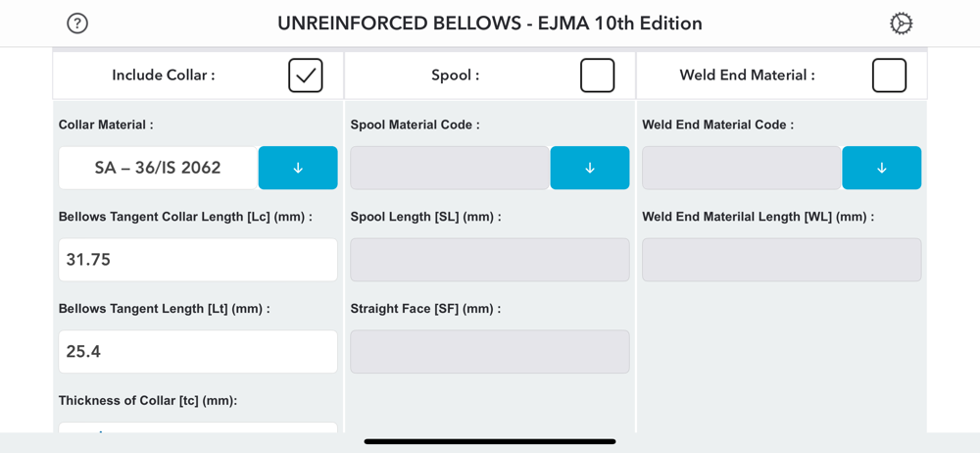Click the Weld End Material Code field

[741, 168]
